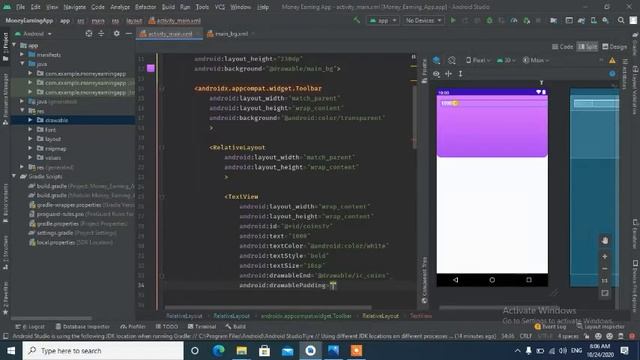This screenshot has height=360, width=640.
Task: Click the clock in system tray
Action: pos(600,351)
